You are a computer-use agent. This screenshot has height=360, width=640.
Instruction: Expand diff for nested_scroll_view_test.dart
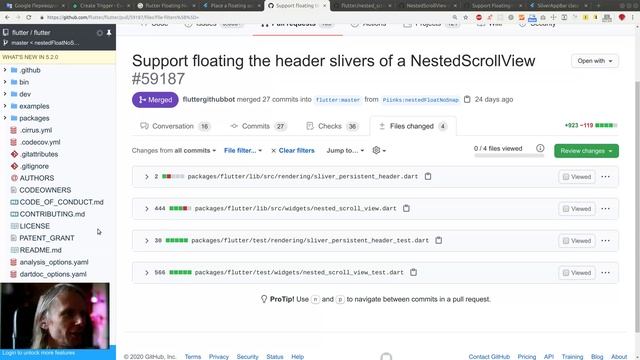147,273
